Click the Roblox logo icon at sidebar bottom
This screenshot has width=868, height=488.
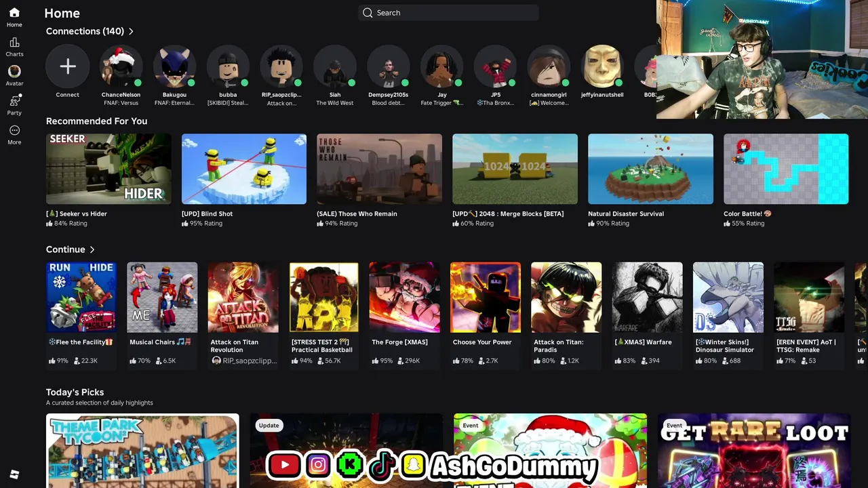coord(14,474)
